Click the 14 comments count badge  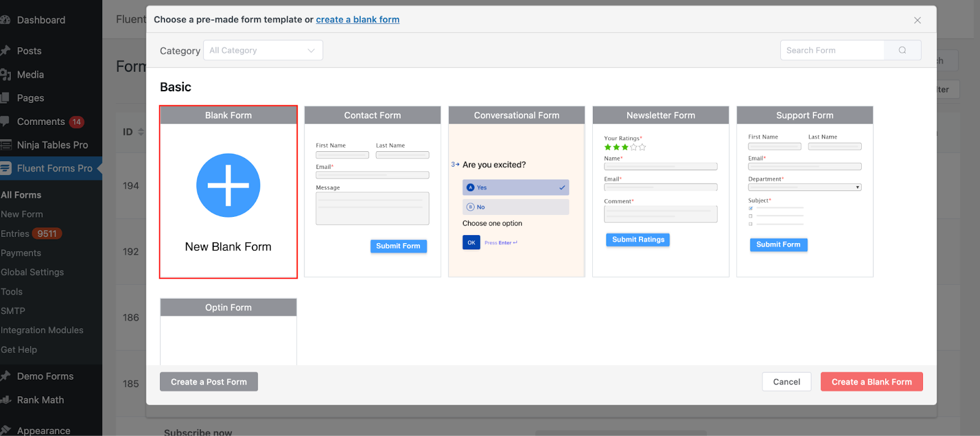(77, 122)
